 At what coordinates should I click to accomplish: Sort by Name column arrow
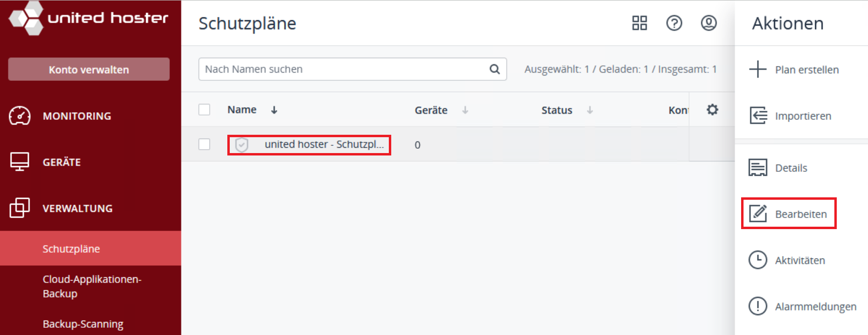[x=274, y=110]
